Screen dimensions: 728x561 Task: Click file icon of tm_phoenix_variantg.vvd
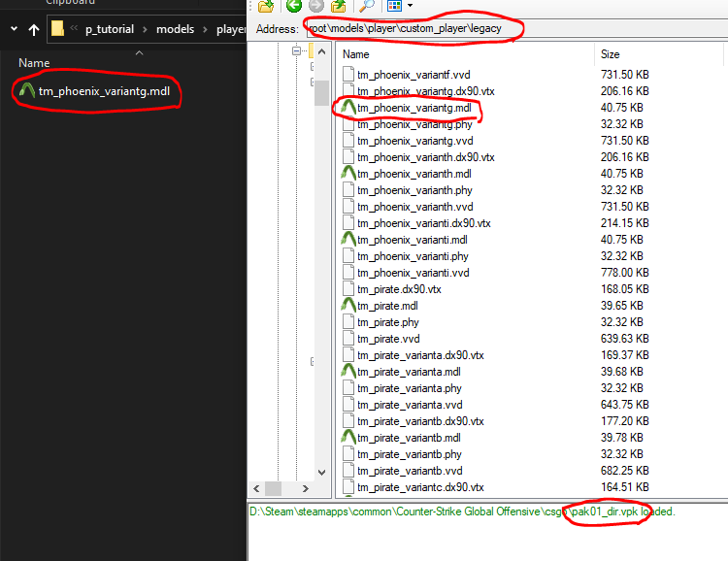tap(348, 141)
